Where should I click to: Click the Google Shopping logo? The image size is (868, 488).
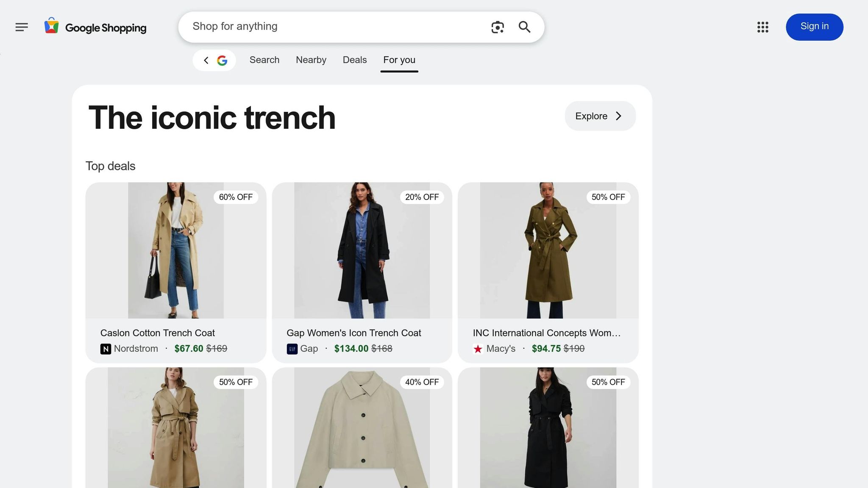(x=95, y=26)
